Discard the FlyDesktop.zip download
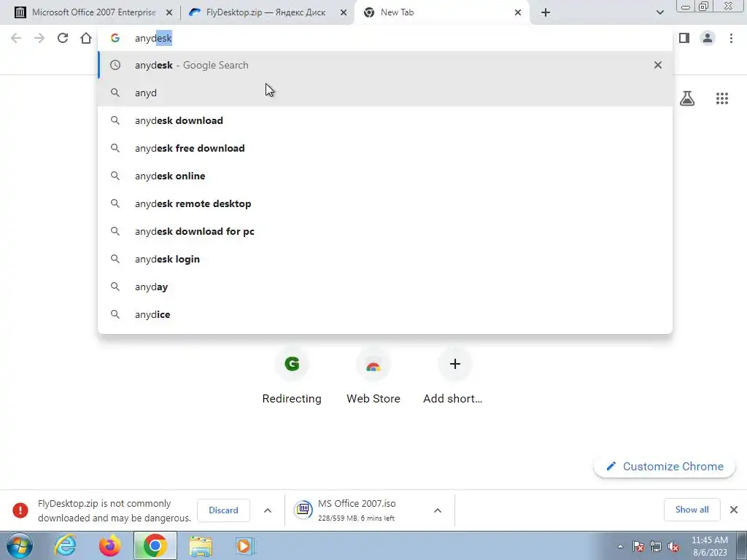 (x=223, y=510)
